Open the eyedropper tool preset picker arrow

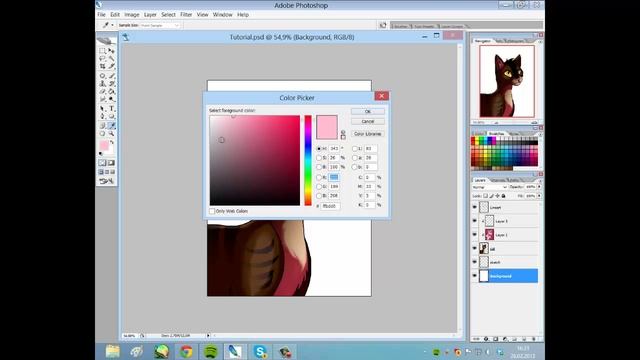(113, 25)
